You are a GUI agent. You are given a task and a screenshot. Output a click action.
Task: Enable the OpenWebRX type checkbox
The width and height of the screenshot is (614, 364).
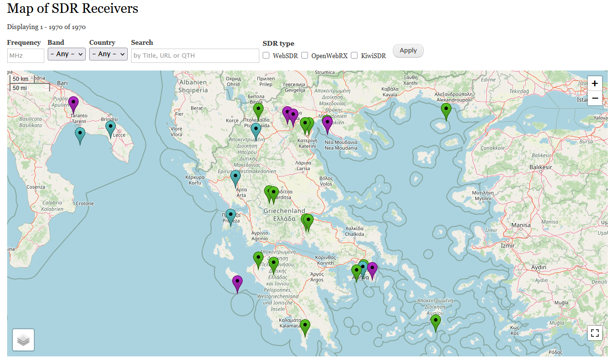pyautogui.click(x=305, y=55)
